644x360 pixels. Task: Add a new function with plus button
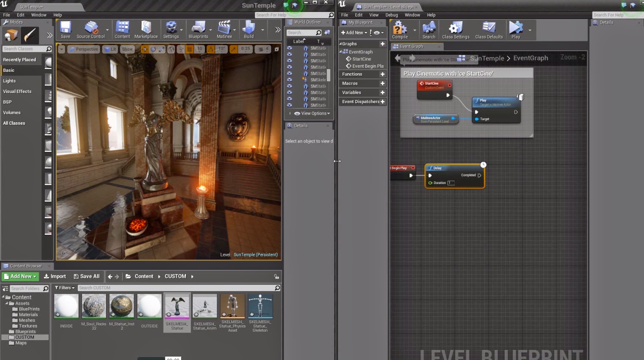coord(382,74)
